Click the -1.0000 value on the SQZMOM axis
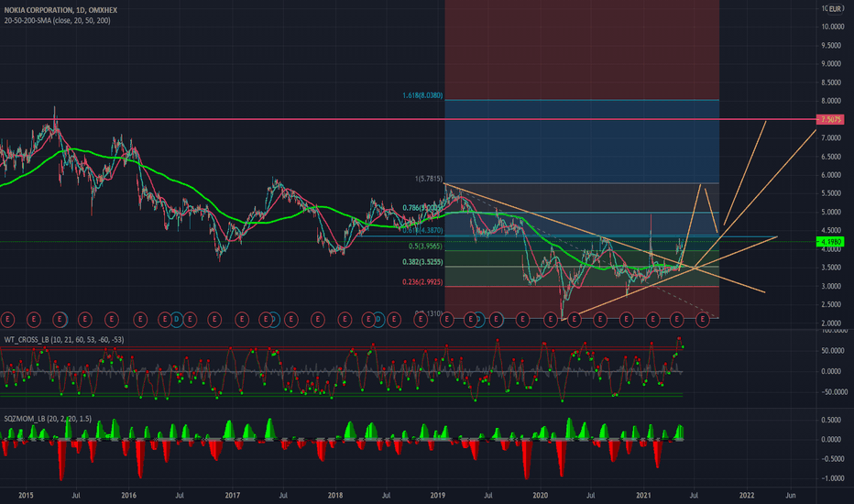 coord(832,478)
